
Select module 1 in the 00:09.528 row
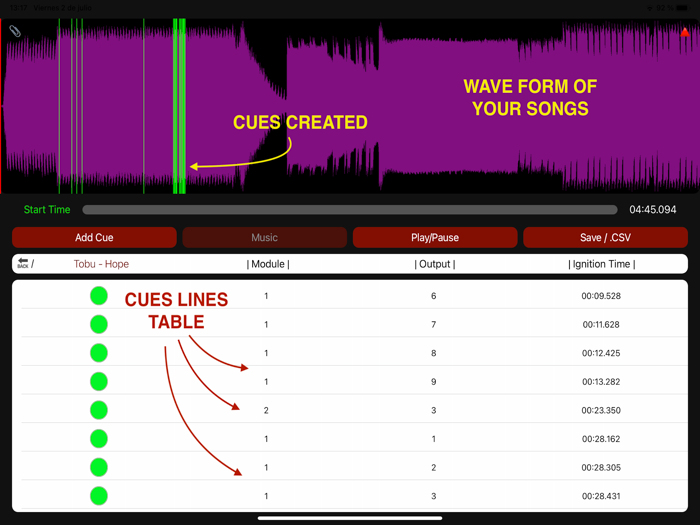(266, 296)
